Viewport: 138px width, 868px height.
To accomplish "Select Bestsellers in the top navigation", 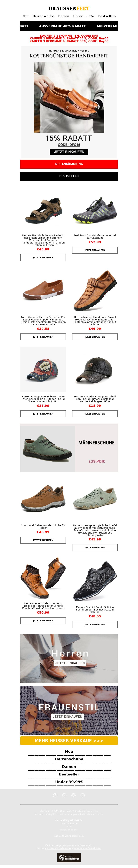I will point(107,16).
